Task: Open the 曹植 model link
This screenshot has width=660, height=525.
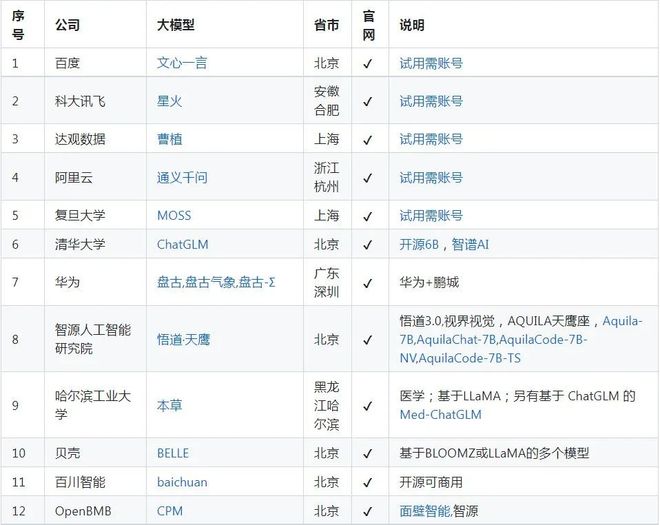Action: (169, 139)
